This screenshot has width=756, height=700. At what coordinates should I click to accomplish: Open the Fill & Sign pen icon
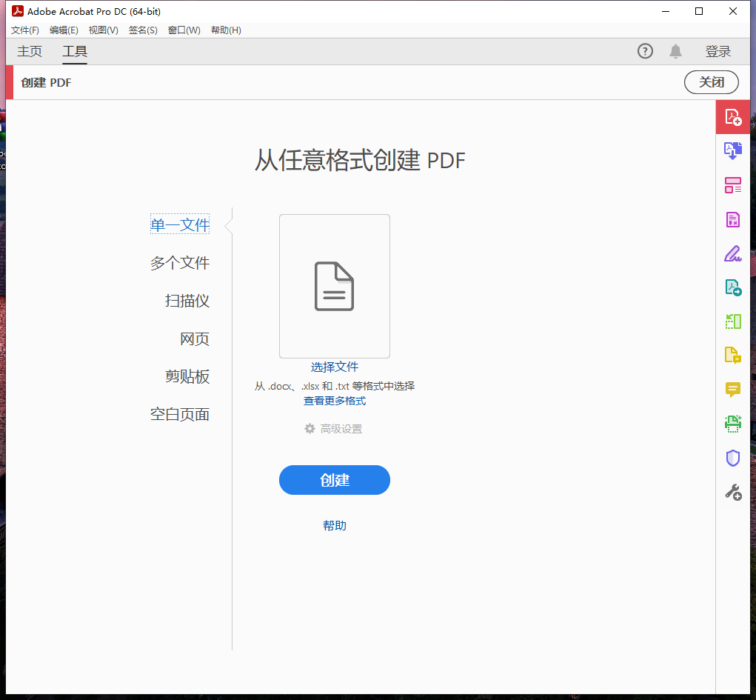(x=733, y=253)
